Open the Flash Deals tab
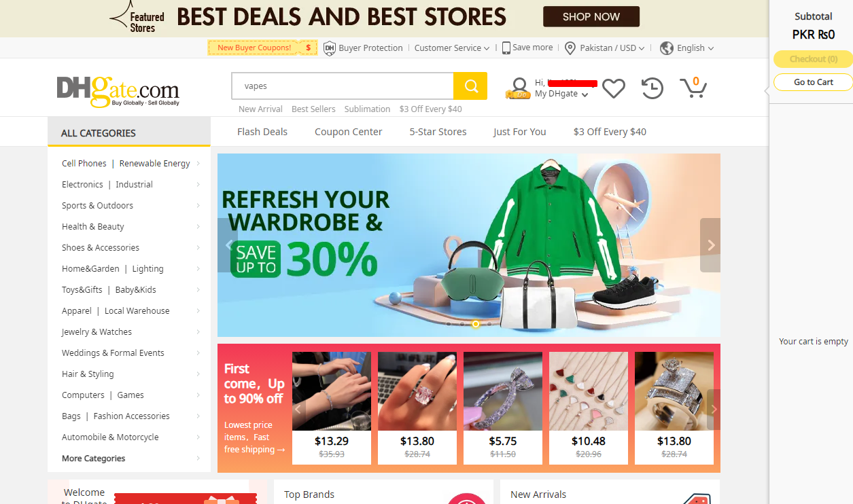The image size is (853, 504). click(262, 132)
